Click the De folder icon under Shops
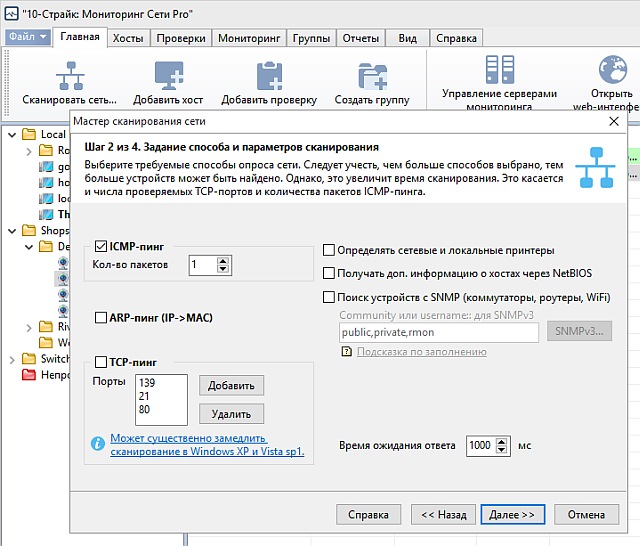This screenshot has height=546, width=640. (x=46, y=246)
